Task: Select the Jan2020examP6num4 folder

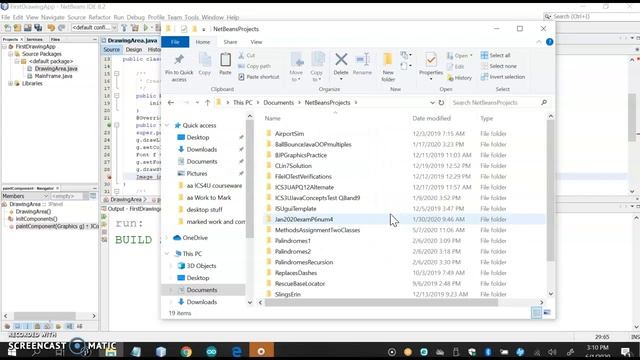Action: [304, 219]
